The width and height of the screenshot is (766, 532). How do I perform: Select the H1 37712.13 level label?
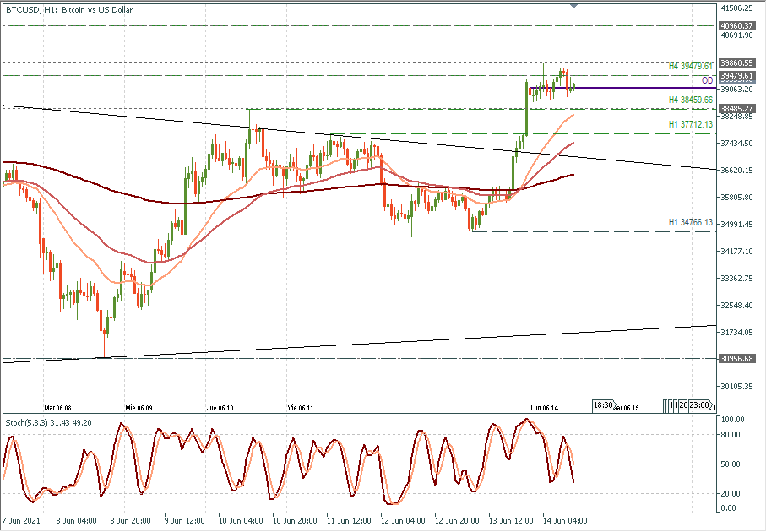click(x=690, y=124)
